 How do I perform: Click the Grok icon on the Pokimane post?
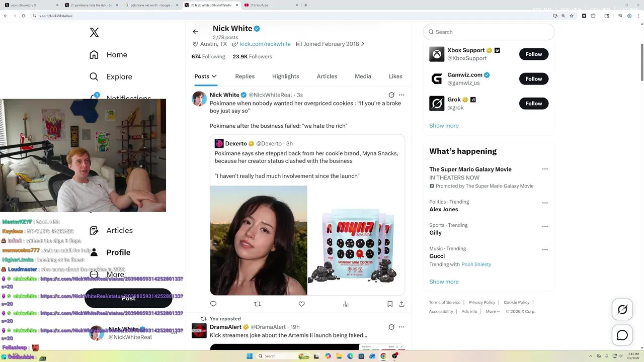(x=391, y=95)
